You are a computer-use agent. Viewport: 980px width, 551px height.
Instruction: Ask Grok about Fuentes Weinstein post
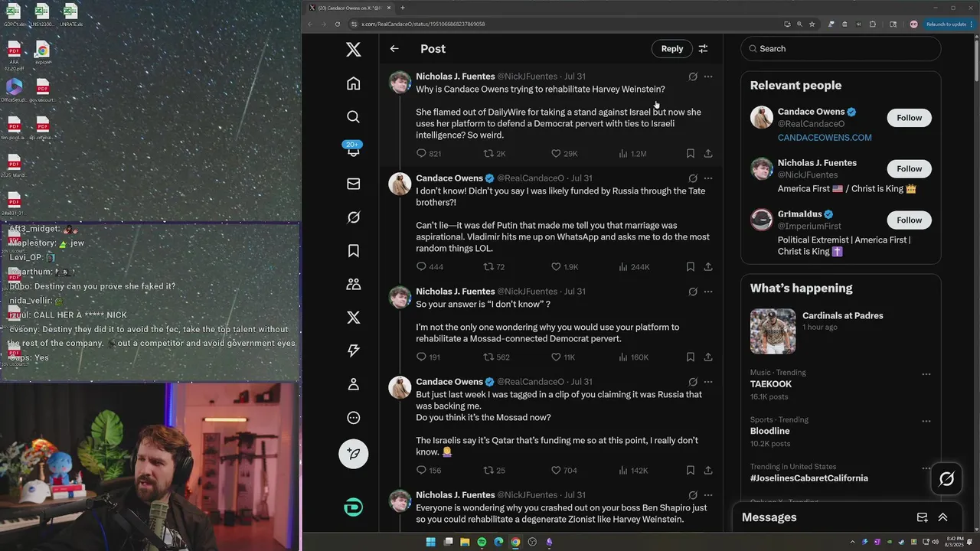[x=692, y=77]
